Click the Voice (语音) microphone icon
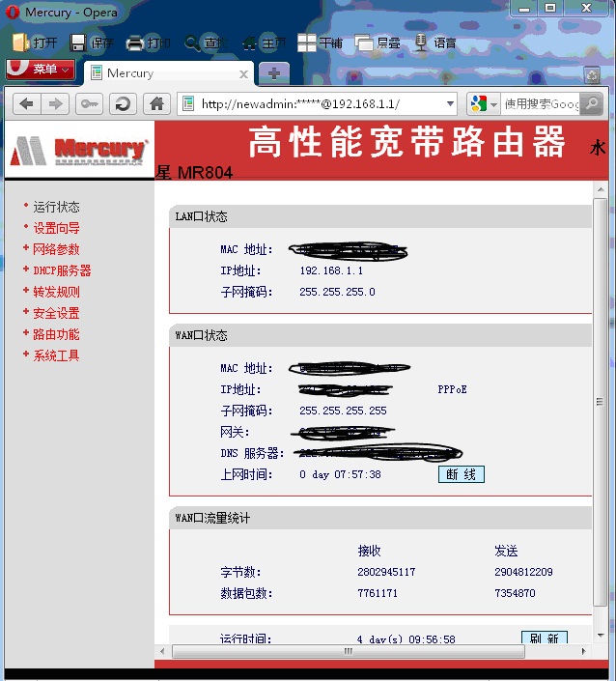Viewport: 616px width, 681px height. click(420, 43)
